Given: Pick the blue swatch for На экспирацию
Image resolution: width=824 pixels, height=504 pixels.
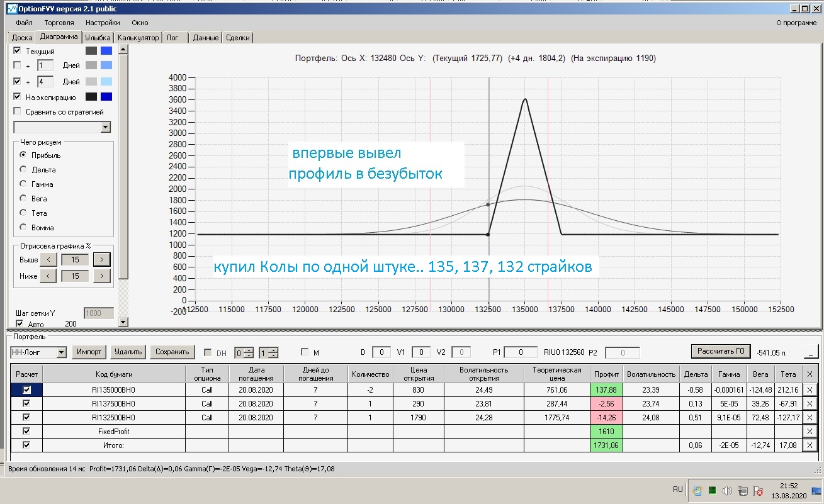Looking at the screenshot, I should point(106,97).
